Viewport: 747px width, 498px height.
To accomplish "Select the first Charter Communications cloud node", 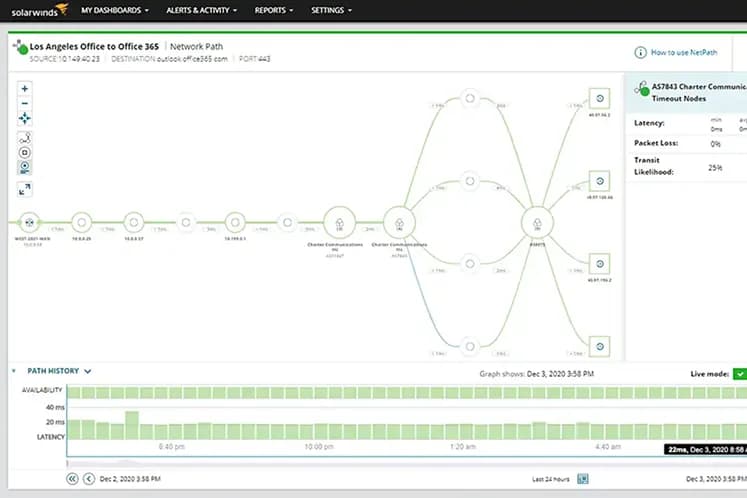I will (x=339, y=223).
